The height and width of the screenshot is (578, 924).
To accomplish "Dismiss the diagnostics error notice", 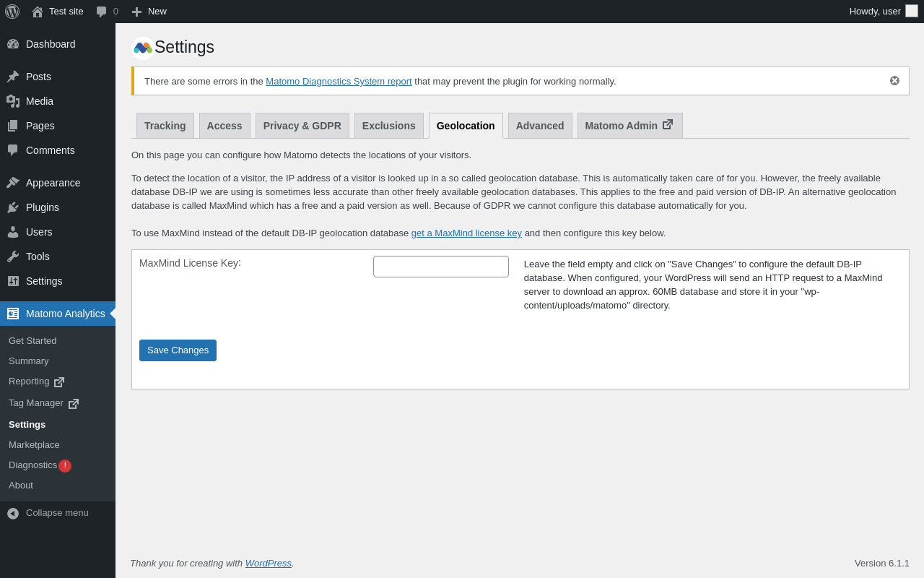I will click(894, 81).
